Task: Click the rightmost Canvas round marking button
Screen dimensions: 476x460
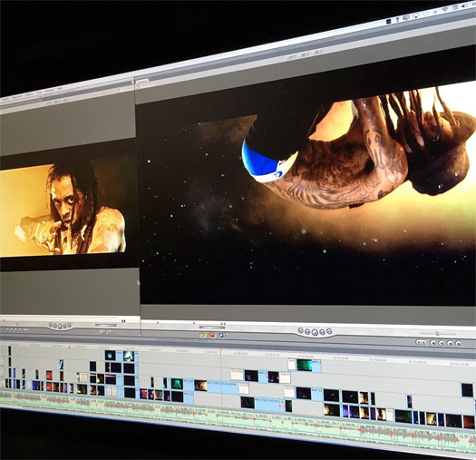Action: point(459,344)
